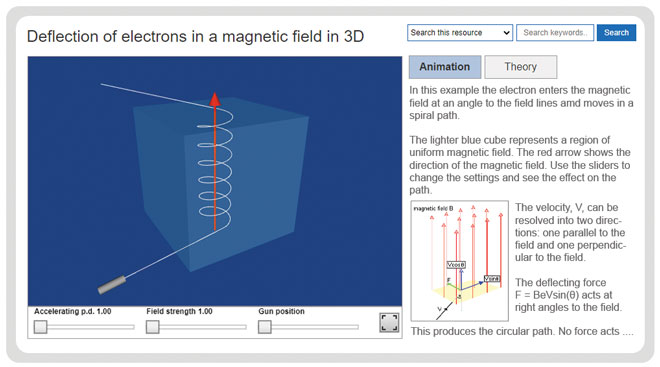Screen dimensions: 660x367
Task: Click the magnetic field B diagram thumbnail
Action: [x=460, y=261]
